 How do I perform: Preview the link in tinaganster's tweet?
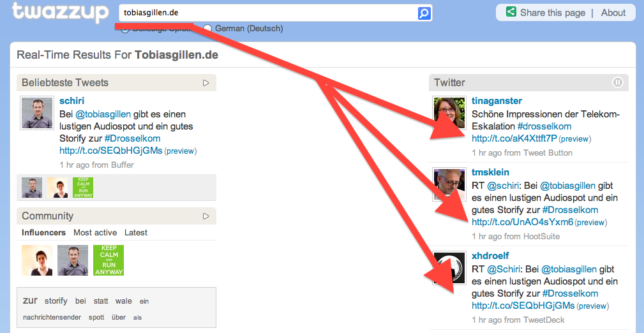[x=574, y=139]
